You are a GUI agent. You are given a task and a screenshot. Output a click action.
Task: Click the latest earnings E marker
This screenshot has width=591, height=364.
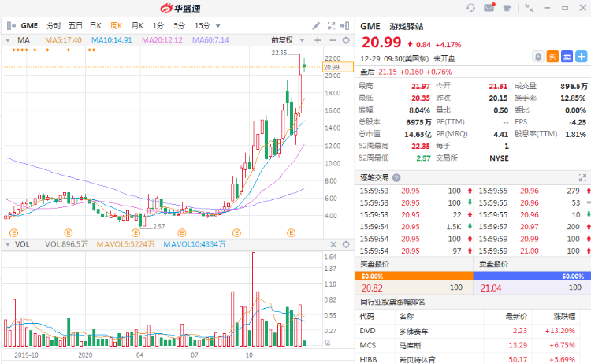click(292, 233)
